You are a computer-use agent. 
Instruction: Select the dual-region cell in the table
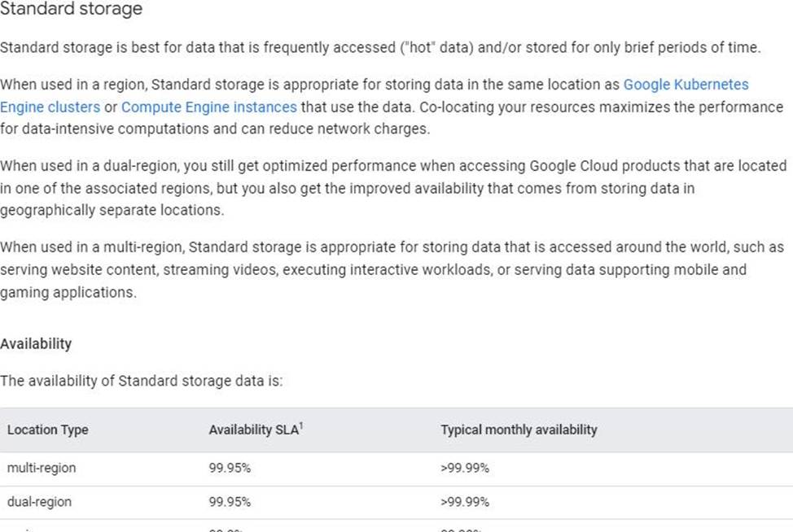point(39,503)
